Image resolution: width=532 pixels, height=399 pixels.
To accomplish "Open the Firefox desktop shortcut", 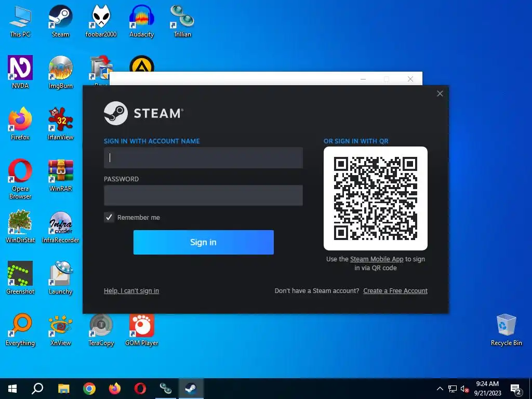I will (20, 124).
